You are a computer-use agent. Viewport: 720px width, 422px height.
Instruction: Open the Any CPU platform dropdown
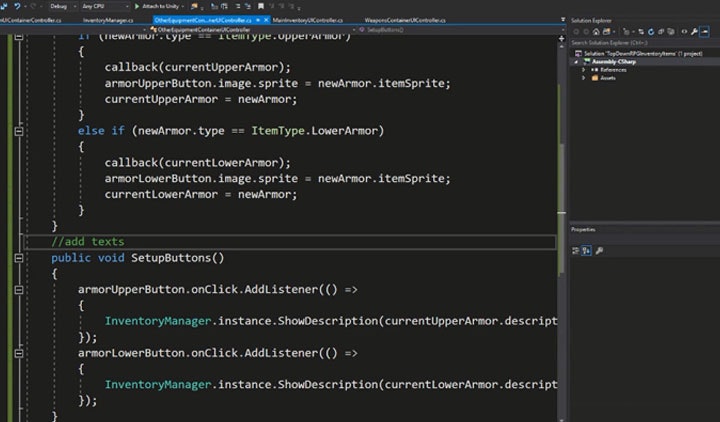point(105,6)
